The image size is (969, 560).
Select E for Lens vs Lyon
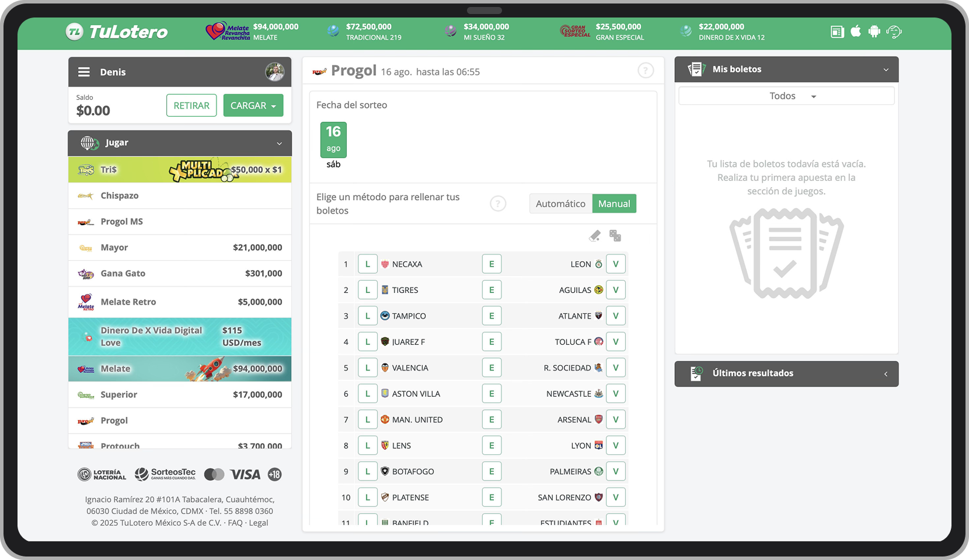pyautogui.click(x=492, y=446)
